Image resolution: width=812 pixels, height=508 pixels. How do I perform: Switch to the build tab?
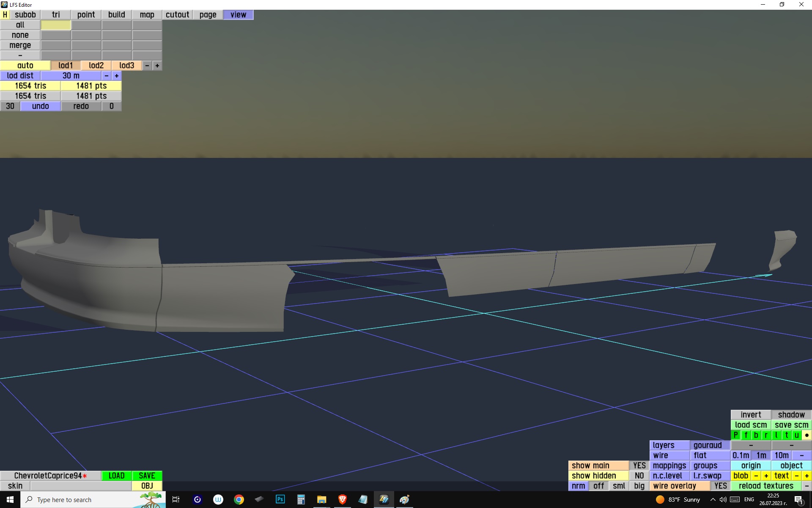coord(116,15)
